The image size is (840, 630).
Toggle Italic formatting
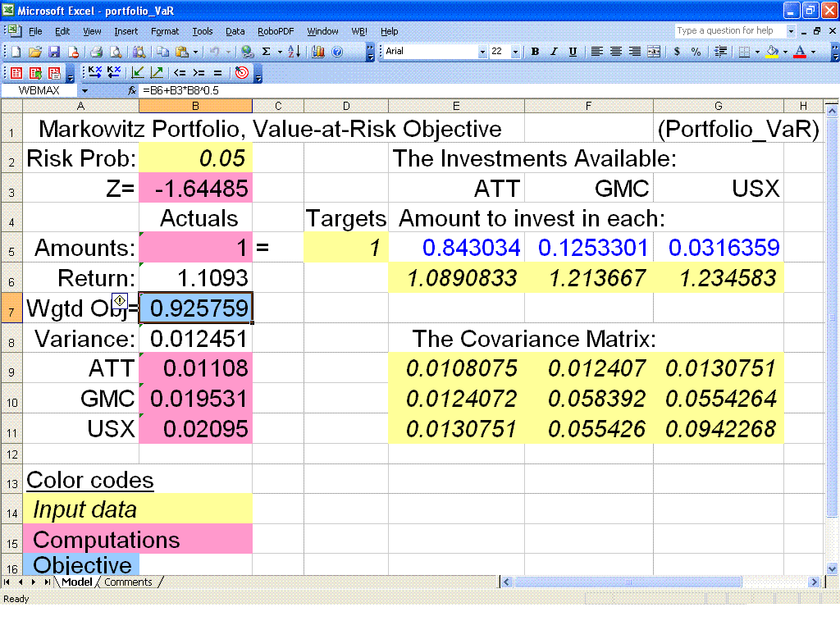coord(554,52)
